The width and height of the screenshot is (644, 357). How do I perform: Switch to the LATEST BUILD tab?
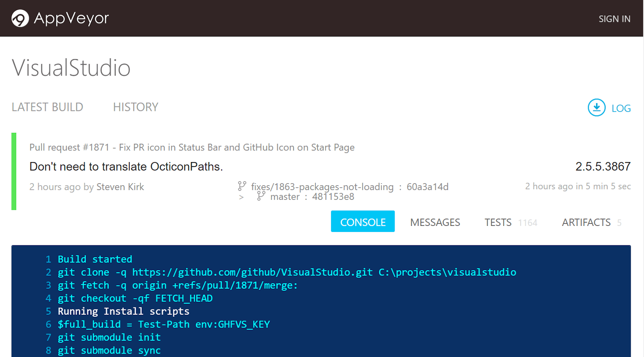pos(47,107)
